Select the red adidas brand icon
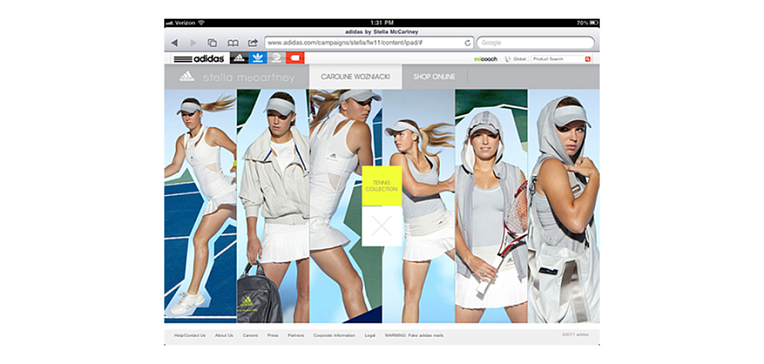 coord(295,58)
